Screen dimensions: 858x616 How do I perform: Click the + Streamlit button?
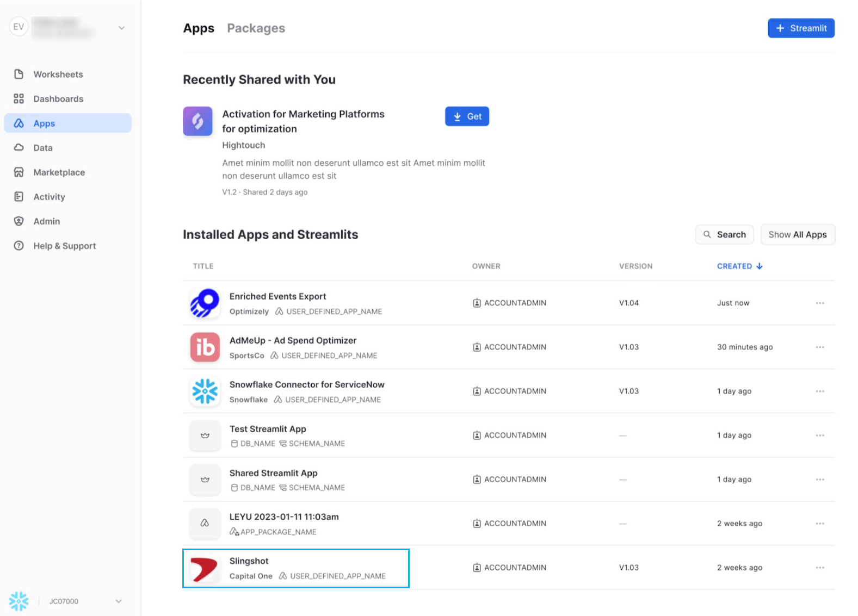point(801,28)
